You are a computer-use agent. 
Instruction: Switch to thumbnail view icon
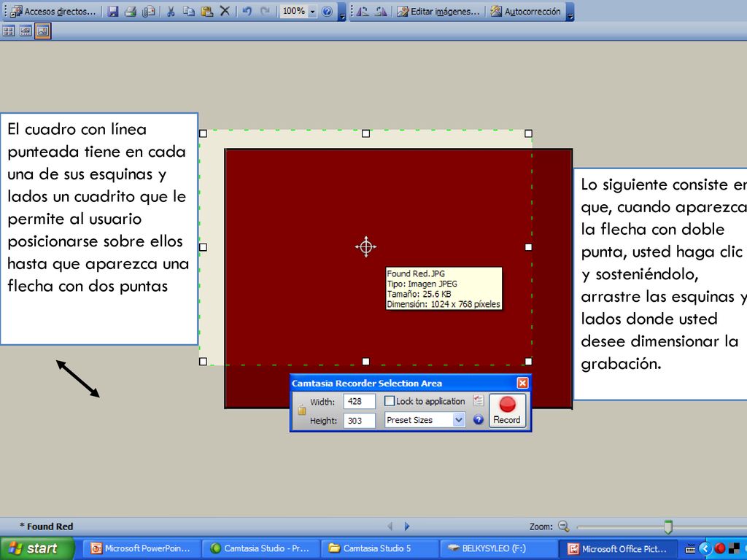point(9,31)
